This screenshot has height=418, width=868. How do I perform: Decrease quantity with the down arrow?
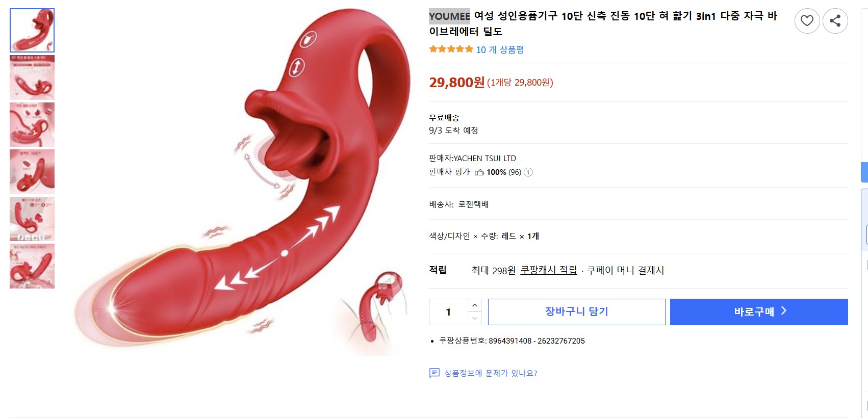tap(474, 318)
